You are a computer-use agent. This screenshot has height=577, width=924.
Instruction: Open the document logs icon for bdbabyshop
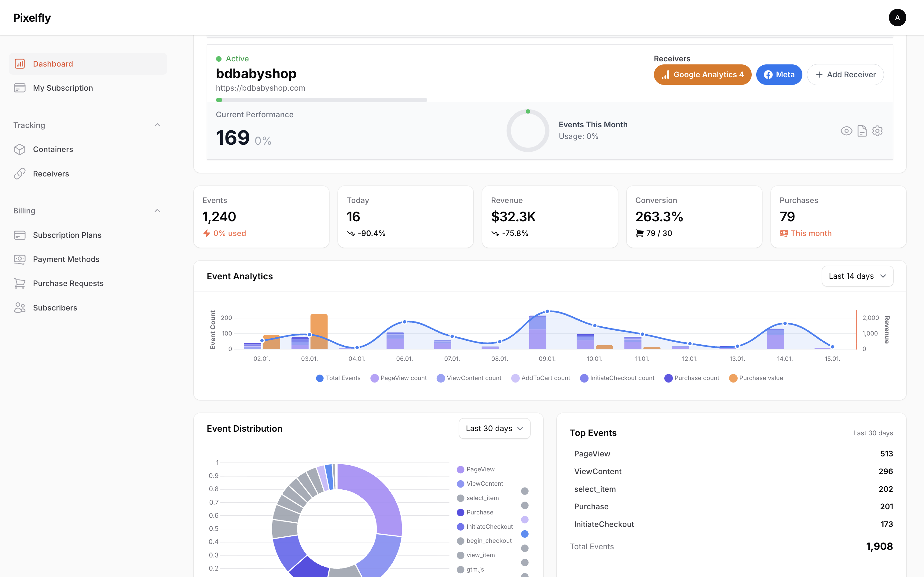coord(862,131)
